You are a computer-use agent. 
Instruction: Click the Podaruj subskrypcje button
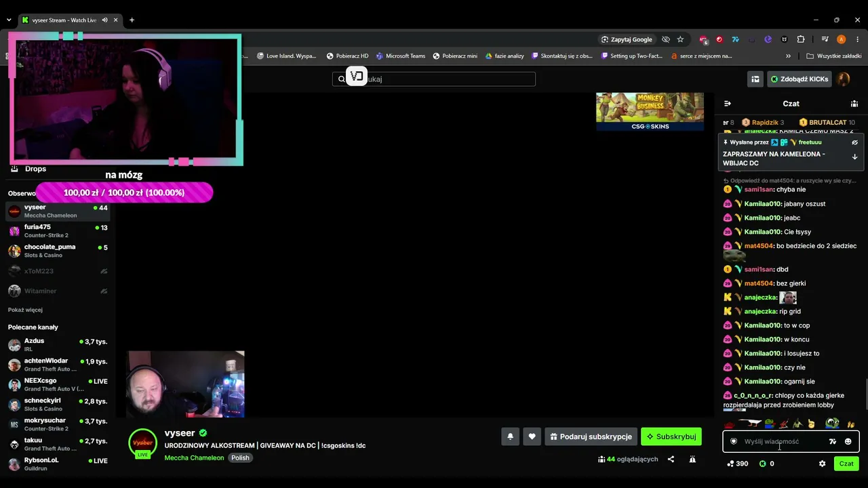[591, 436]
